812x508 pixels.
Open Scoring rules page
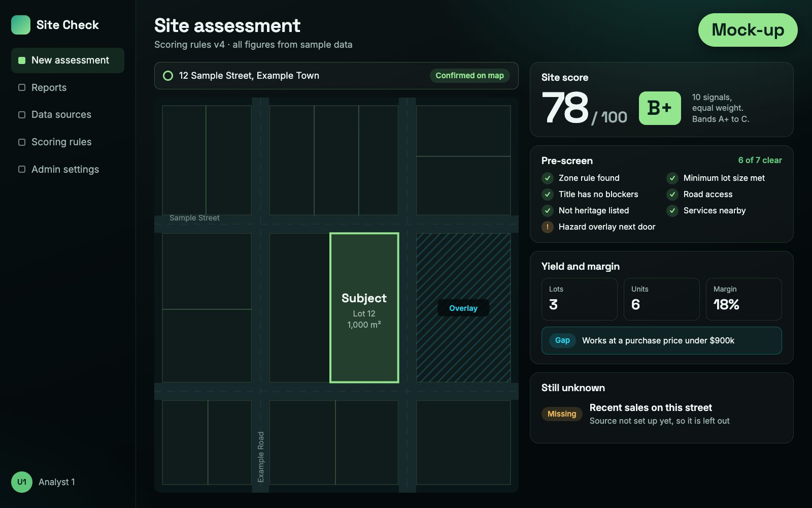pyautogui.click(x=67, y=142)
